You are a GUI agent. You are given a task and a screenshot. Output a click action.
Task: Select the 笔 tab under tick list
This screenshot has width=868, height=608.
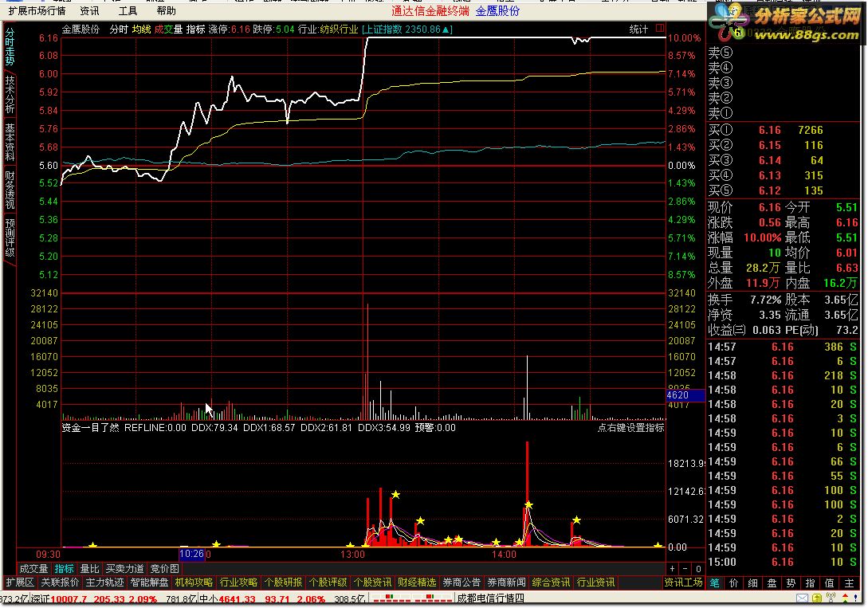[x=715, y=583]
